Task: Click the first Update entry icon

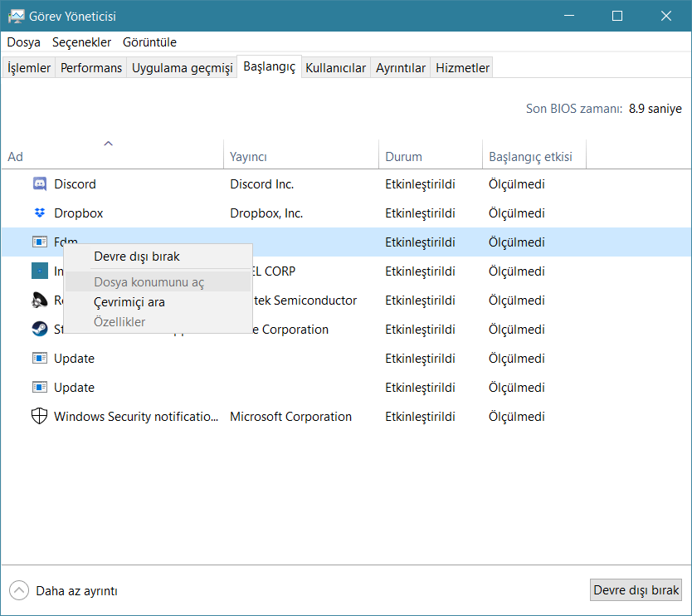Action: (40, 358)
